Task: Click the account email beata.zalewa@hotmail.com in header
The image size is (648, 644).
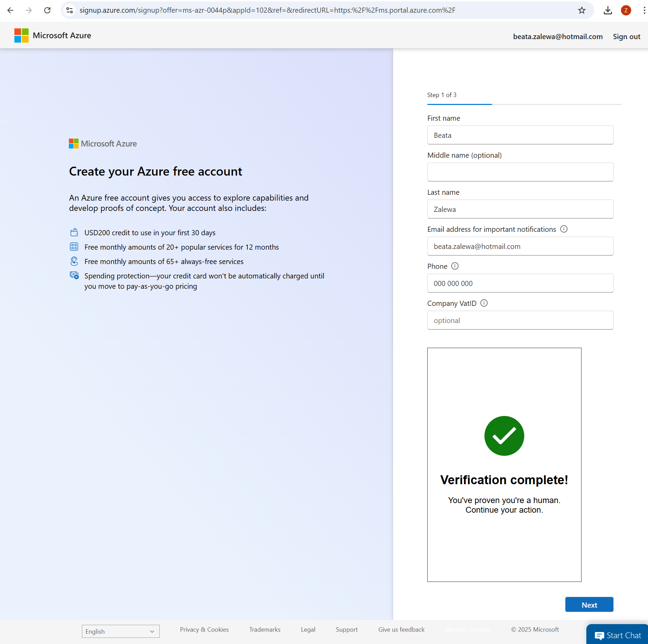Action: 558,37
